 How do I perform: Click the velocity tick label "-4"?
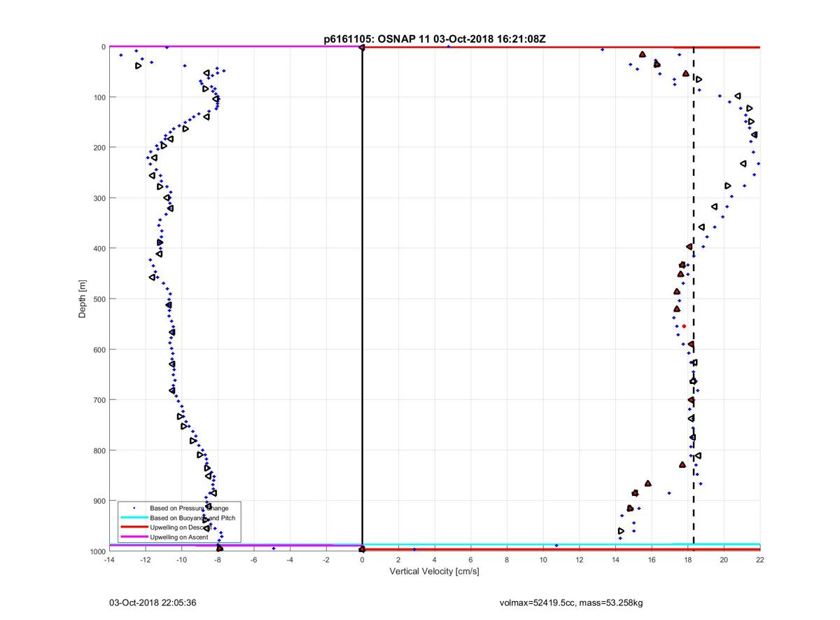[x=290, y=560]
